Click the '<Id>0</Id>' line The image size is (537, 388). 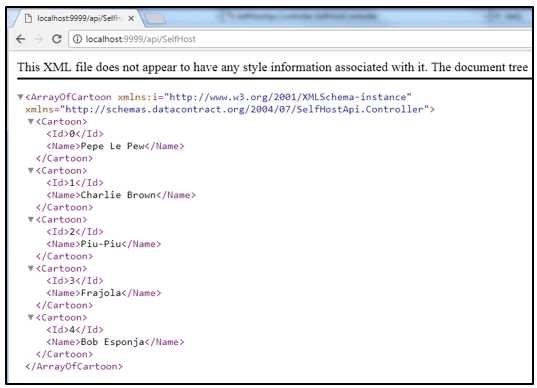pos(75,134)
